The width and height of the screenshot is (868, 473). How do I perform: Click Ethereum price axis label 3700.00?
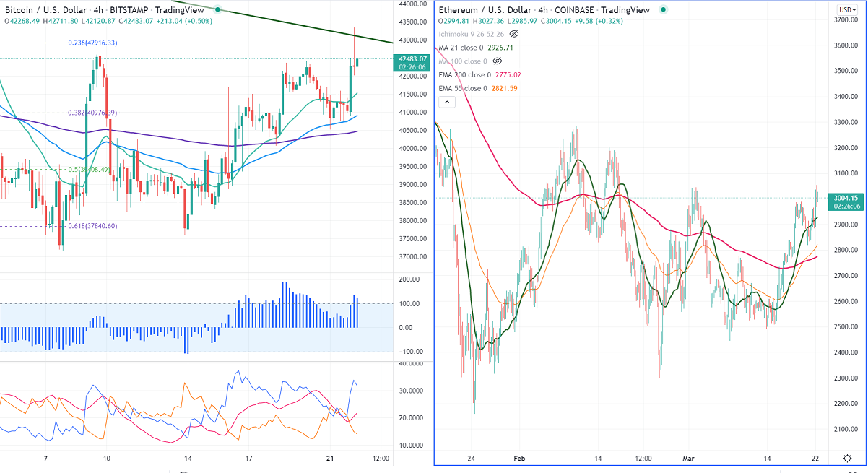pos(846,20)
